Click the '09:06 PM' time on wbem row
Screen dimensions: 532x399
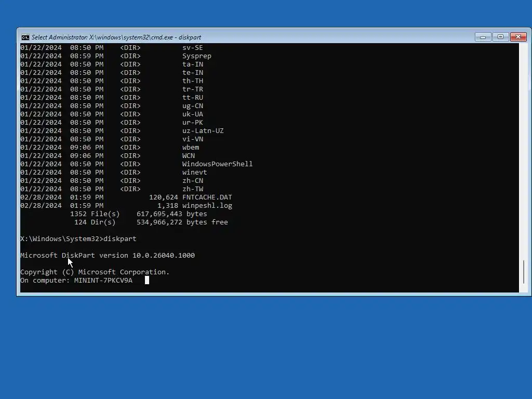pos(87,147)
